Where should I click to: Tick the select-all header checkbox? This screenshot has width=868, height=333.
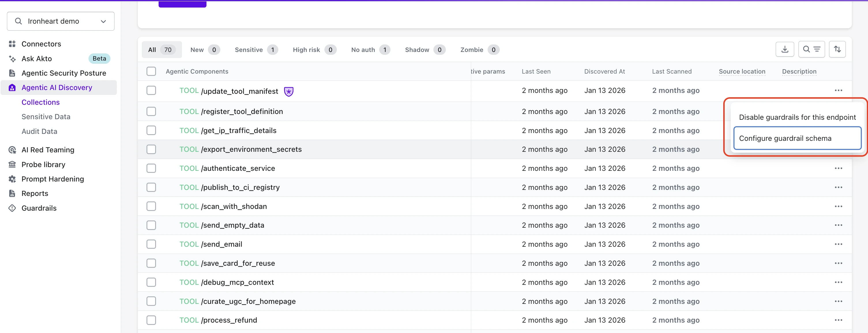pyautogui.click(x=151, y=72)
